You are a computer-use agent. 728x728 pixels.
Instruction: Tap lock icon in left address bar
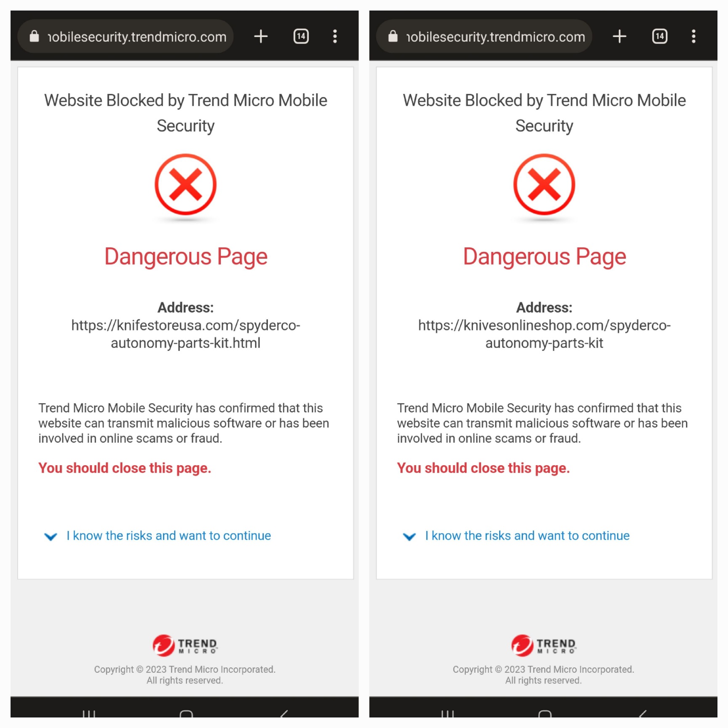[34, 36]
